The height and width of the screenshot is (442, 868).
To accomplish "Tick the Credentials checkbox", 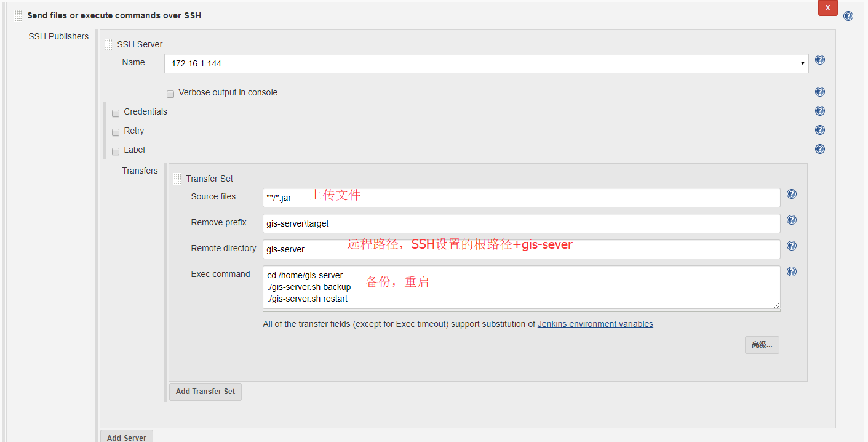I will [116, 113].
